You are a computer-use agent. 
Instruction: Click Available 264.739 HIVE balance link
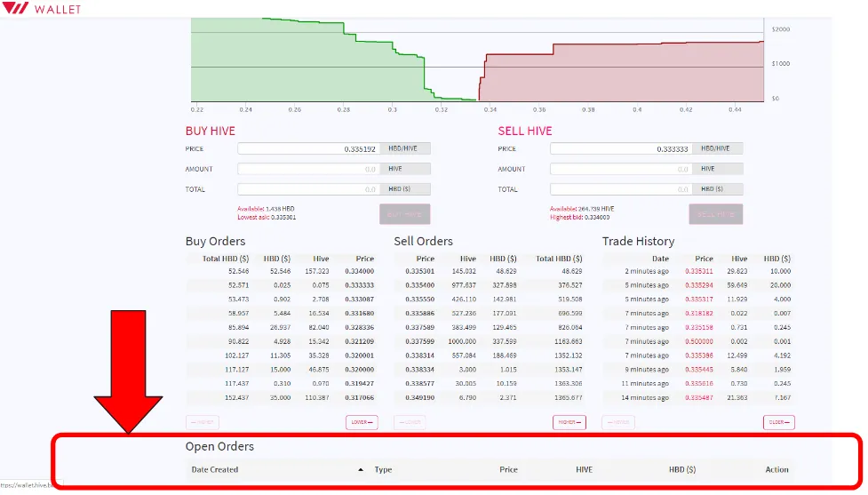(x=582, y=209)
